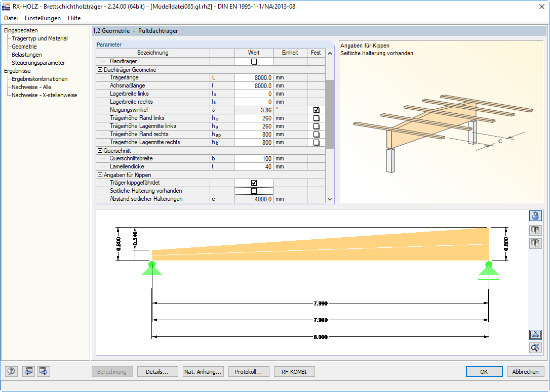
Task: Open the Einstellungen menu
Action: click(x=43, y=18)
